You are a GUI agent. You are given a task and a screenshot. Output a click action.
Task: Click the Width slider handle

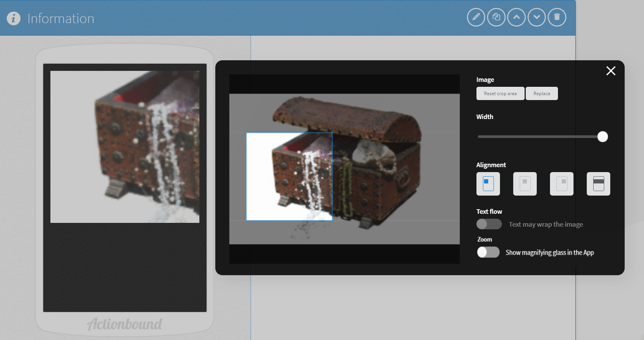[602, 136]
